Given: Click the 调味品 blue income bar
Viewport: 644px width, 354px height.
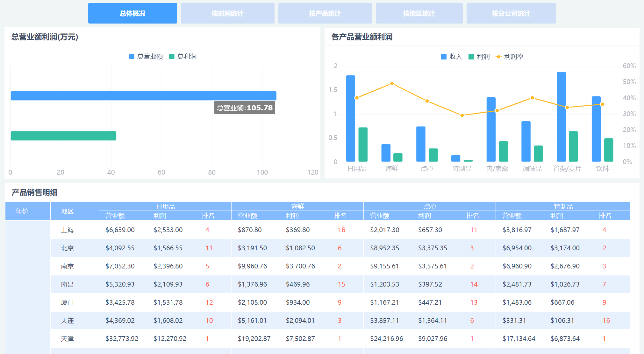Looking at the screenshot, I should pos(526,141).
